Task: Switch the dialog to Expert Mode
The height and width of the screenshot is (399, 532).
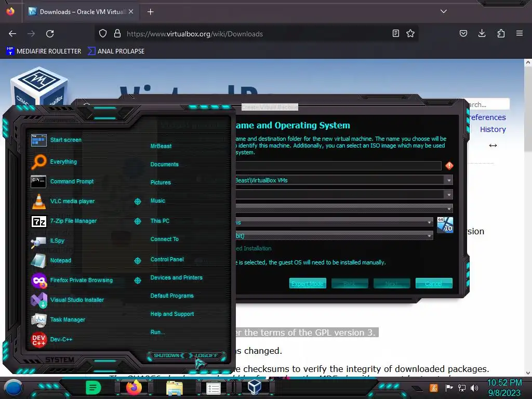Action: (x=308, y=284)
